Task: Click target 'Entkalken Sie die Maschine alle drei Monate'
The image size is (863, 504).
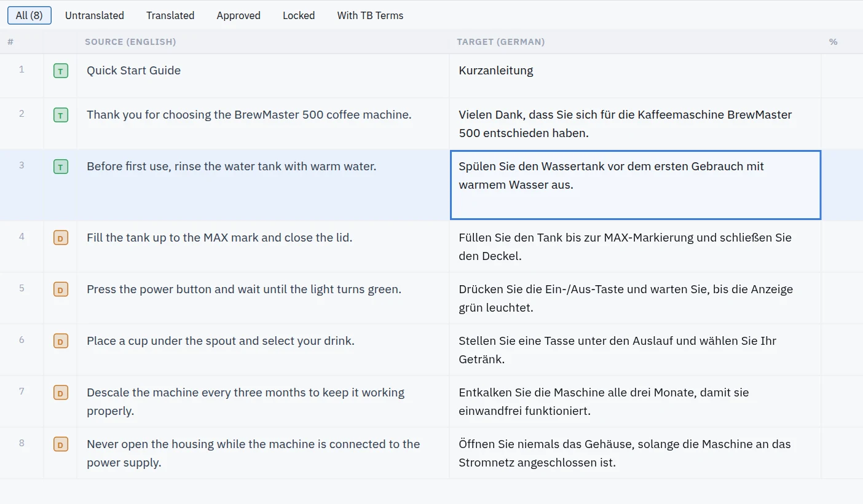Action: [604, 401]
